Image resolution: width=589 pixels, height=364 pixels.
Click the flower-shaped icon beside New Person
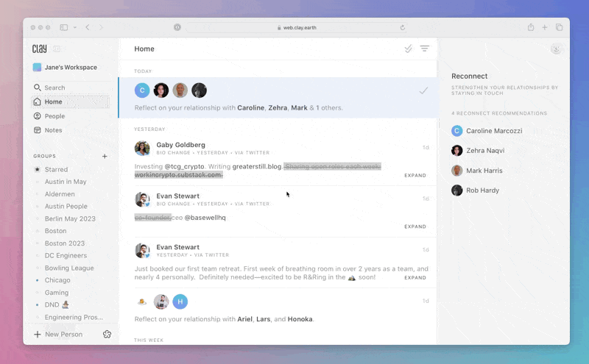(107, 335)
